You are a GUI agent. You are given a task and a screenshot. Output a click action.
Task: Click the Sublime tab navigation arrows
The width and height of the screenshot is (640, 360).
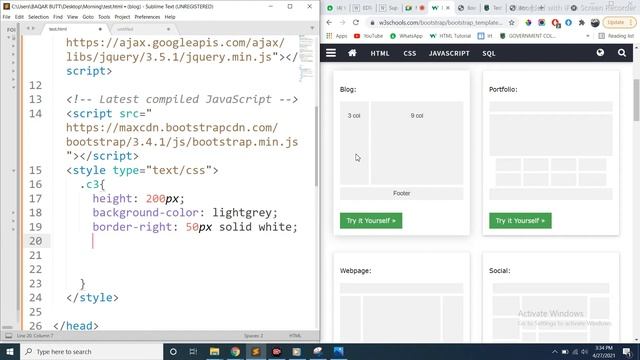[x=31, y=29]
